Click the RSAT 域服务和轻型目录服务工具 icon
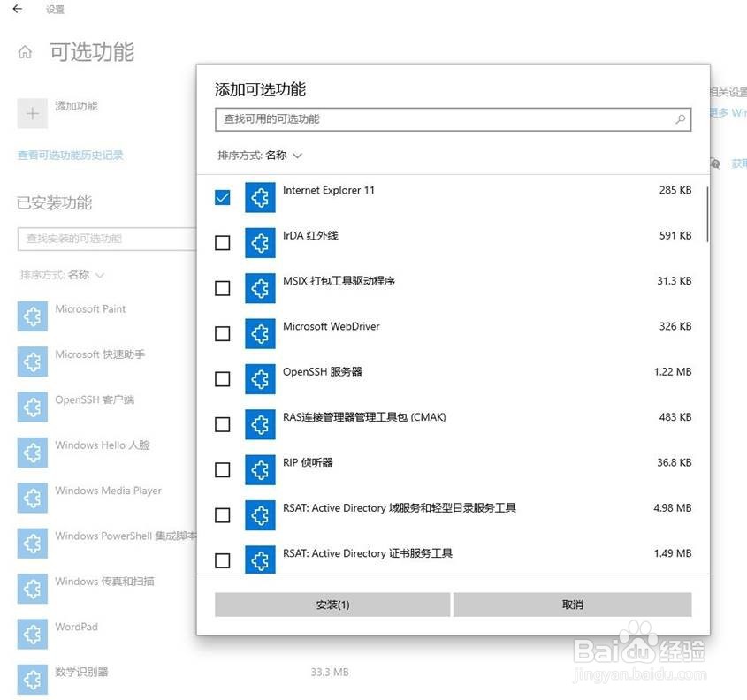This screenshot has height=700, width=747. click(x=260, y=515)
